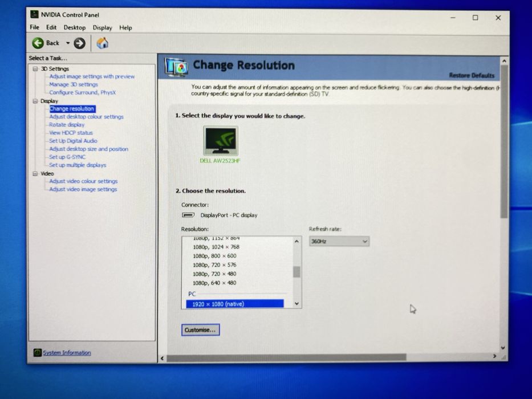Select 1080p, 720 × 576 resolution
The image size is (532, 399).
pos(214,264)
